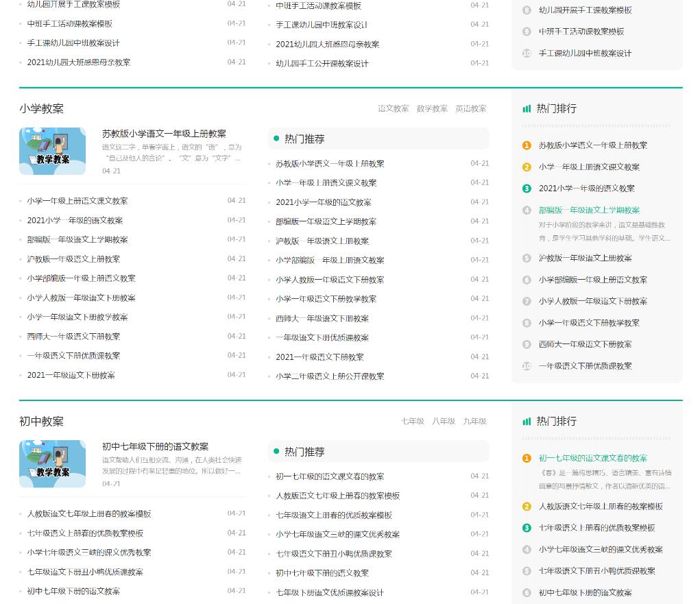Open the featured article 初中七年级下册的语文教案 beside the thumbnail
The height and width of the screenshot is (604, 700).
point(155,447)
